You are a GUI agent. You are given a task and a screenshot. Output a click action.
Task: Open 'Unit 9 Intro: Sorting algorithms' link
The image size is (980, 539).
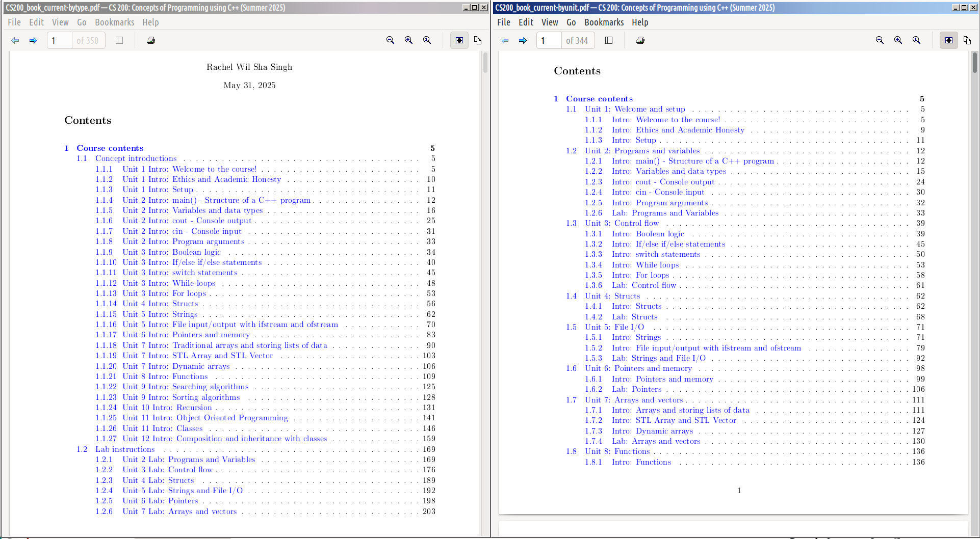(181, 397)
